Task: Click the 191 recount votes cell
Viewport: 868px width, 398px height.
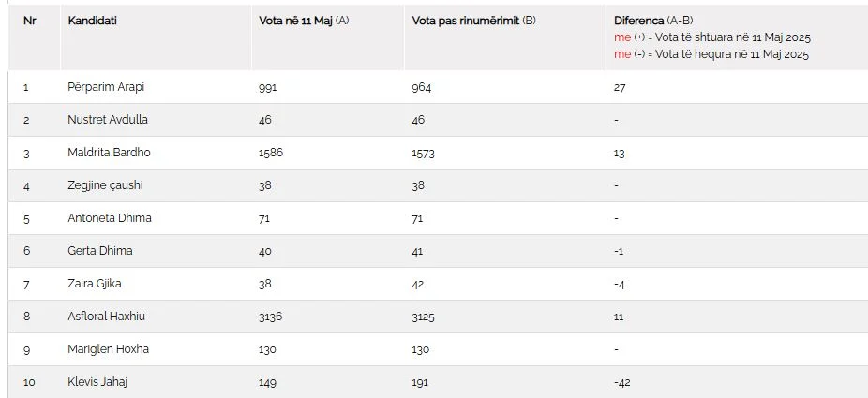Action: [420, 382]
